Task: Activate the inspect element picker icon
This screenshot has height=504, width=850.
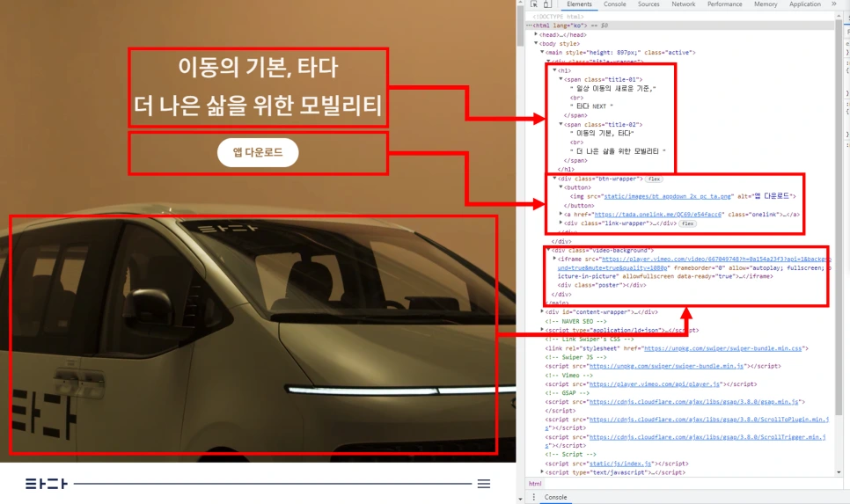Action: coord(534,4)
